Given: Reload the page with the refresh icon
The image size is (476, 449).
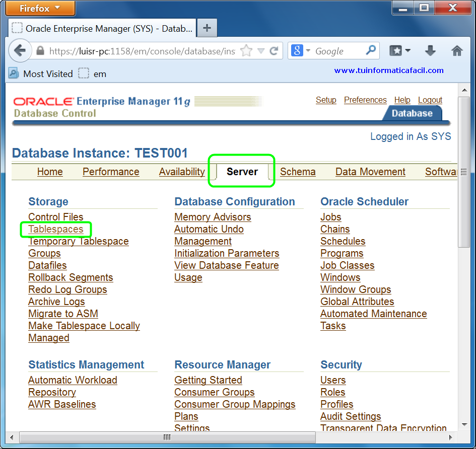Looking at the screenshot, I should [274, 51].
